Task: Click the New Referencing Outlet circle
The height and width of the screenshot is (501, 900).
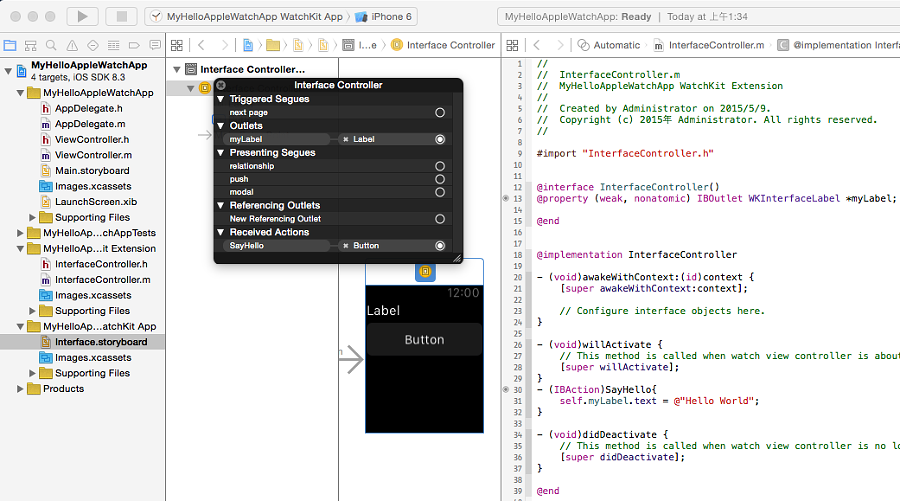Action: coord(440,219)
